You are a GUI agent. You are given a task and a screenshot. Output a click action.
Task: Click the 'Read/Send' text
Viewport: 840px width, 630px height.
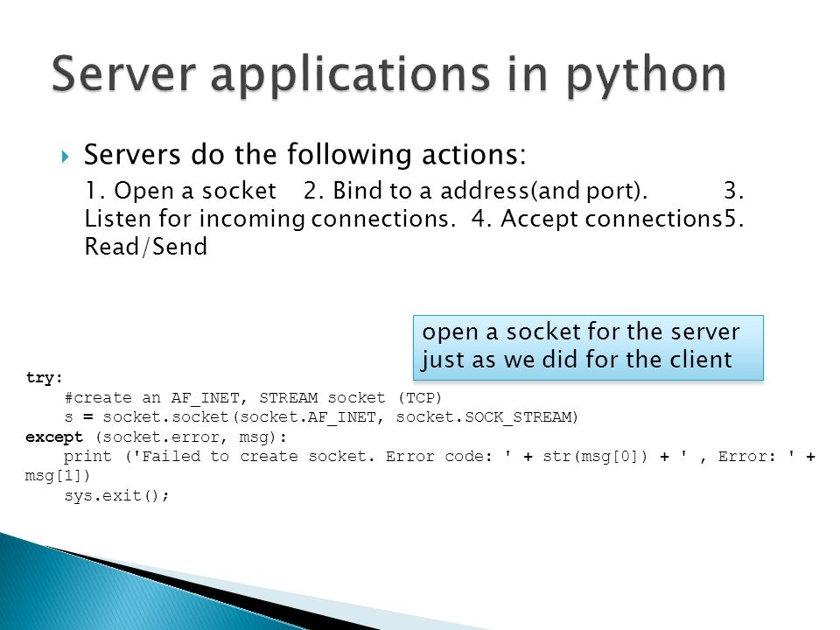[x=146, y=247]
